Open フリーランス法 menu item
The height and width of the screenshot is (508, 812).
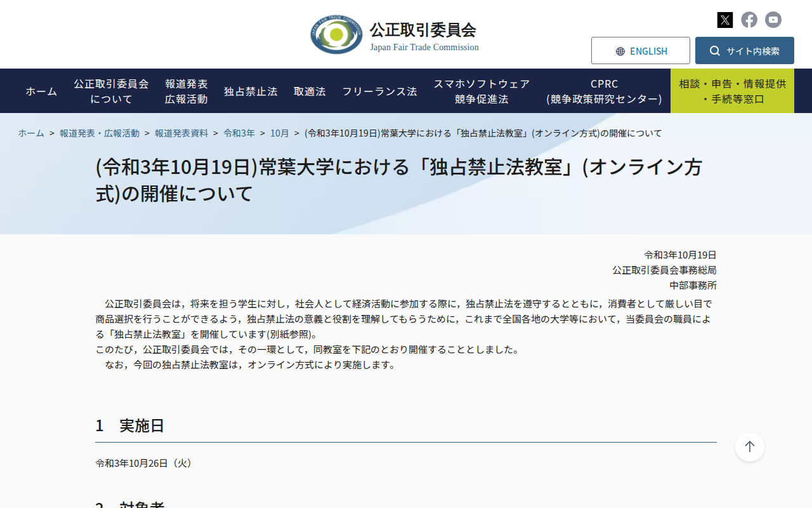[x=380, y=91]
